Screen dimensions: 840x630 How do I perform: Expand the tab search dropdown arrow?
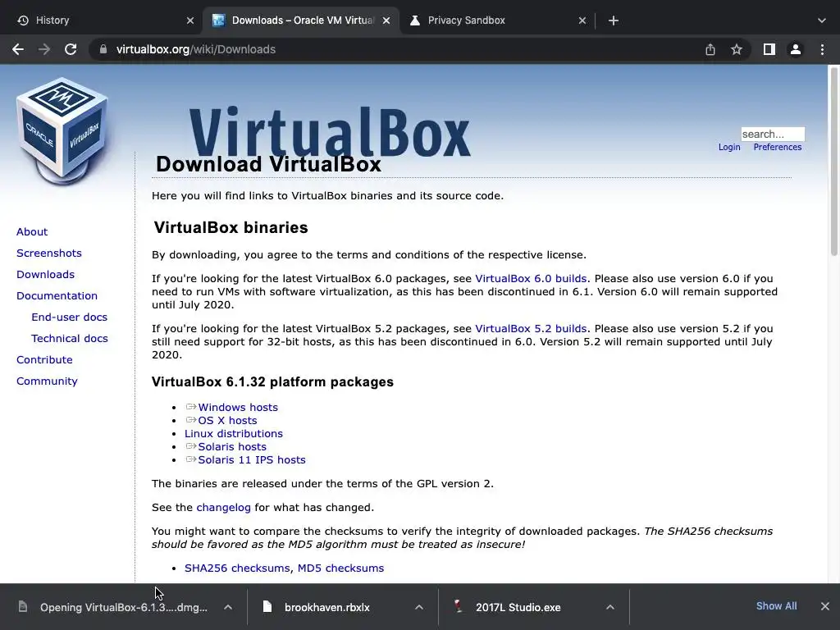[x=822, y=21]
